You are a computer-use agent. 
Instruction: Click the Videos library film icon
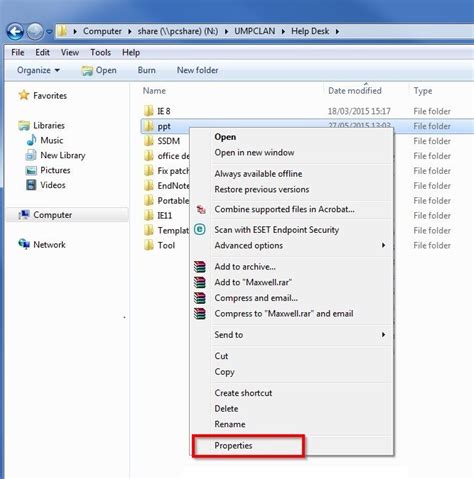pyautogui.click(x=31, y=185)
